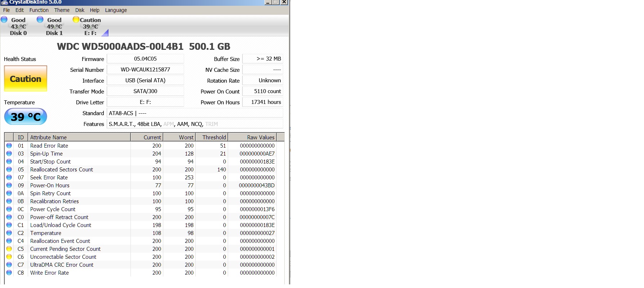Click the Read Error Rate status icon

[x=9, y=145]
